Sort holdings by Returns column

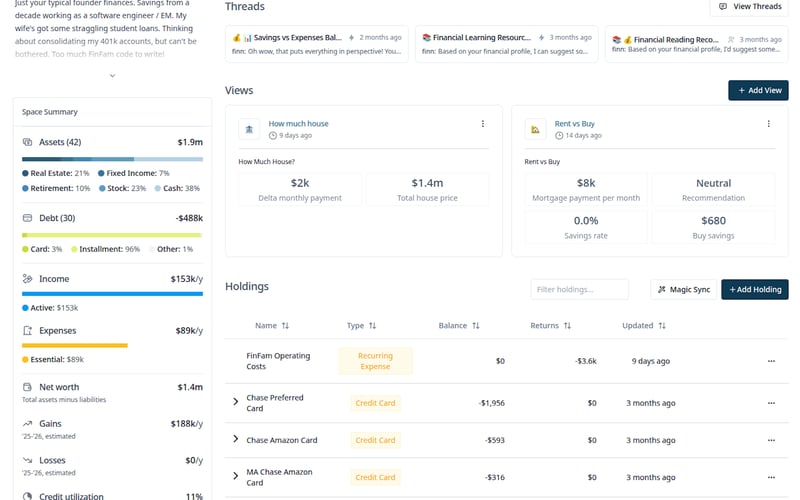pos(551,326)
